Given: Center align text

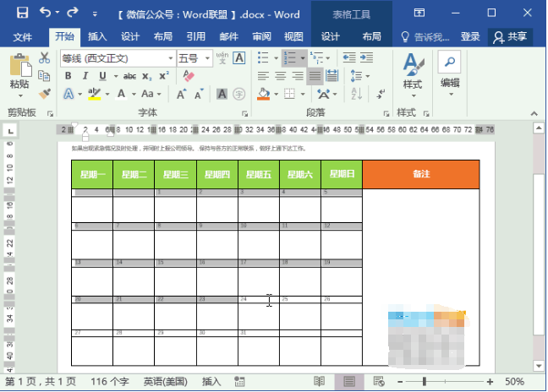Looking at the screenshot, I should tap(280, 76).
